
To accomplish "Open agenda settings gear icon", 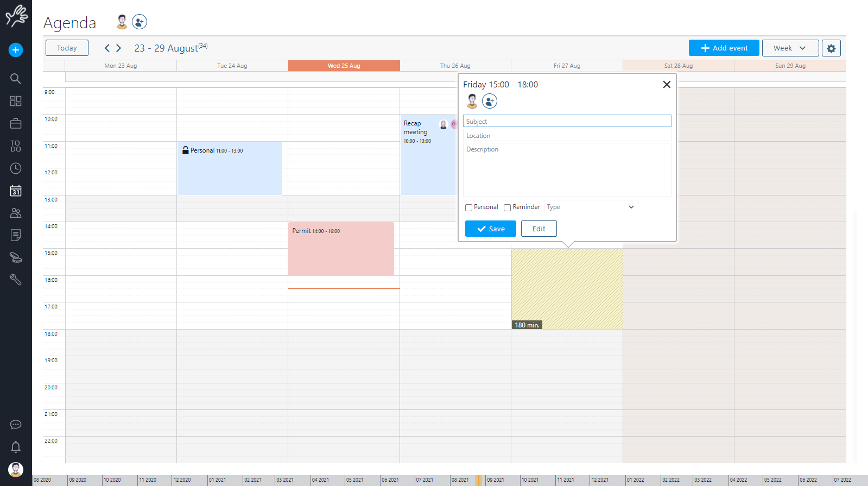I will tap(831, 48).
